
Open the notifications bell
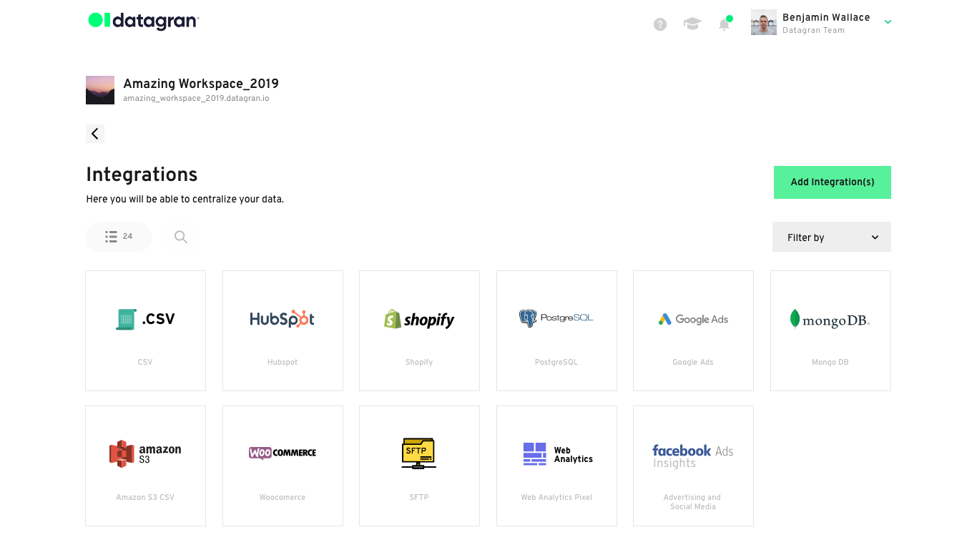(725, 24)
